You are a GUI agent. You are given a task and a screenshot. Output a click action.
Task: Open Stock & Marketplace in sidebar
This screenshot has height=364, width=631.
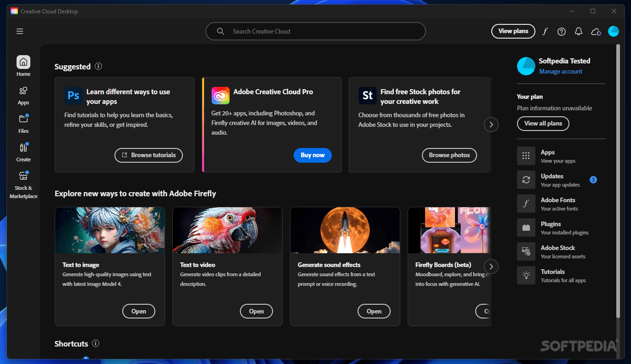tap(23, 185)
